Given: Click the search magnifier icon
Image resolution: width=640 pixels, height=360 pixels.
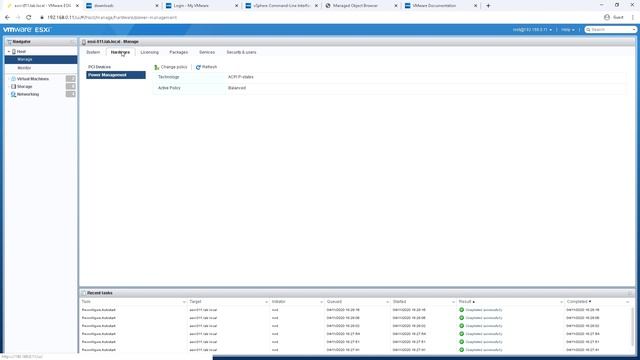Looking at the screenshot, I should point(588,30).
